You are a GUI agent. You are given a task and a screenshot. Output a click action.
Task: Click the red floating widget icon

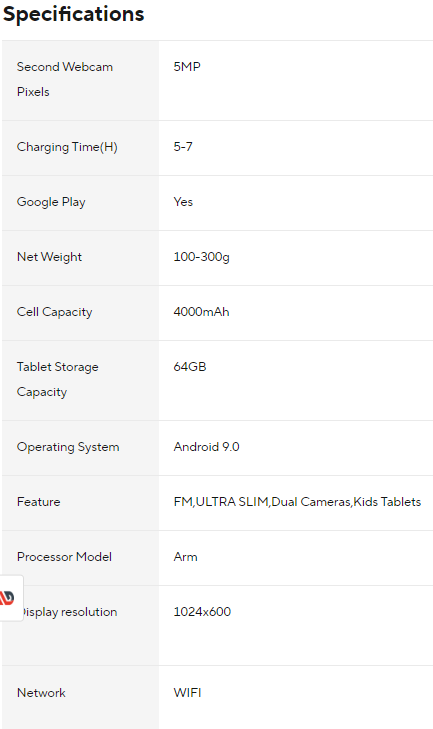[7, 597]
